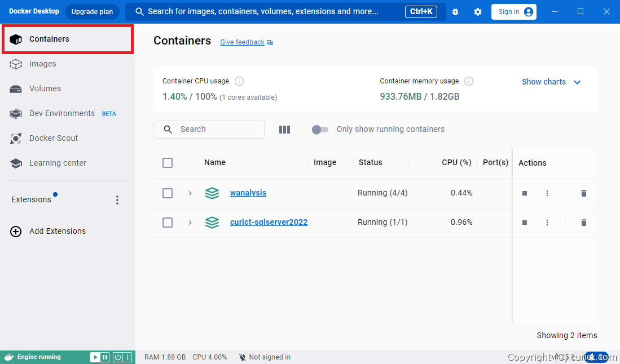Delete the wanalysis container

coord(584,193)
